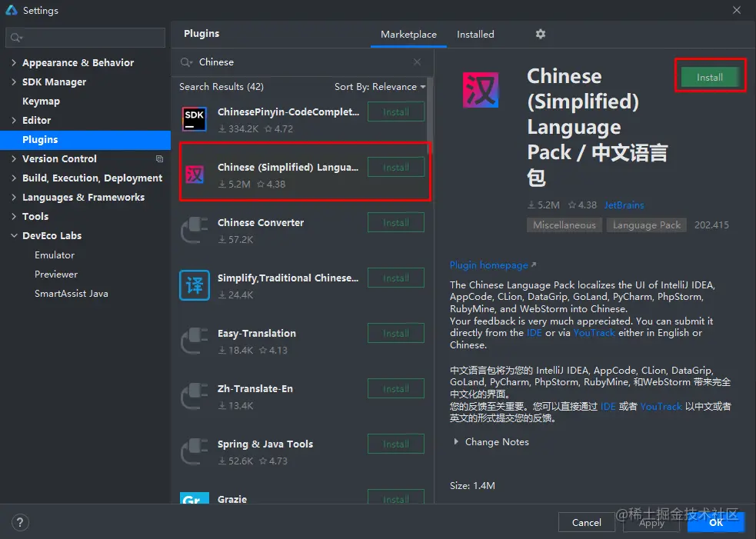Open the JetBrains vendor link

tap(624, 205)
